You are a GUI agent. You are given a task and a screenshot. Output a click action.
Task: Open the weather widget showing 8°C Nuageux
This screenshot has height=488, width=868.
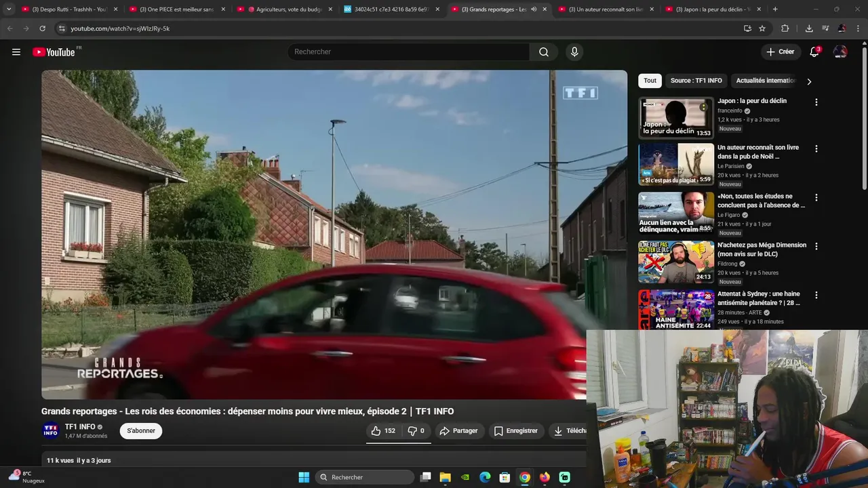point(27,476)
